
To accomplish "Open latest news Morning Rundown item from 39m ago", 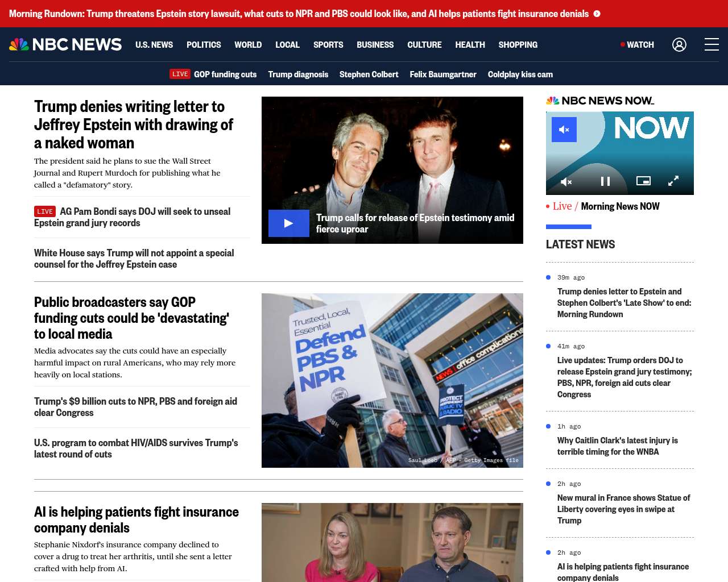I will (x=624, y=303).
